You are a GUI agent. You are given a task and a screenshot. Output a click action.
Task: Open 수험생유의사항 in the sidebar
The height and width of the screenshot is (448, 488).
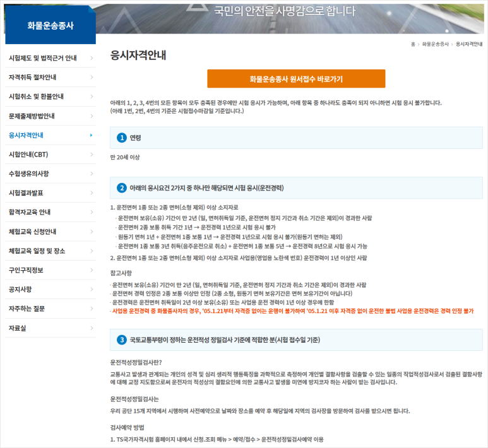pyautogui.click(x=51, y=174)
